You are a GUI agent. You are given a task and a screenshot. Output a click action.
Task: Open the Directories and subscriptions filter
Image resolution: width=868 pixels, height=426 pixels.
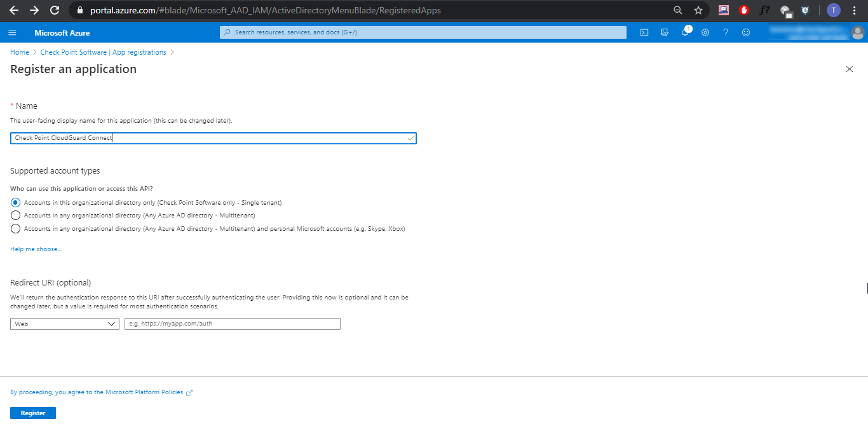(x=665, y=32)
